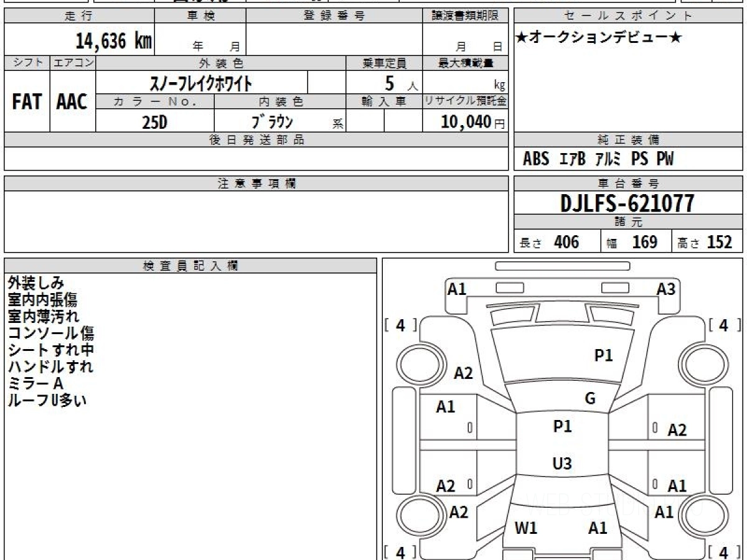Screen dimensions: 747x560
Task: Click the A3 marker at front bumper corner
Action: tap(666, 289)
